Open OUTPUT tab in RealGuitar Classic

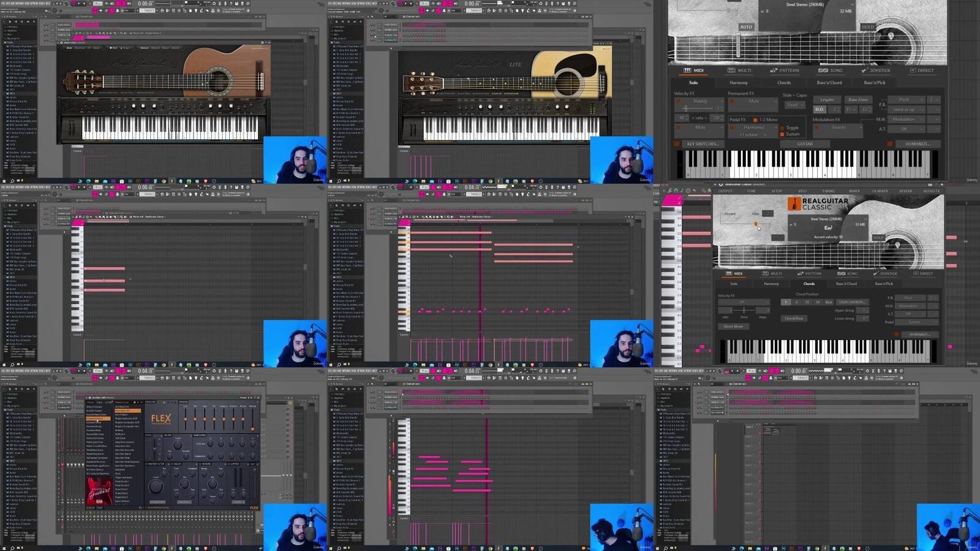point(725,191)
